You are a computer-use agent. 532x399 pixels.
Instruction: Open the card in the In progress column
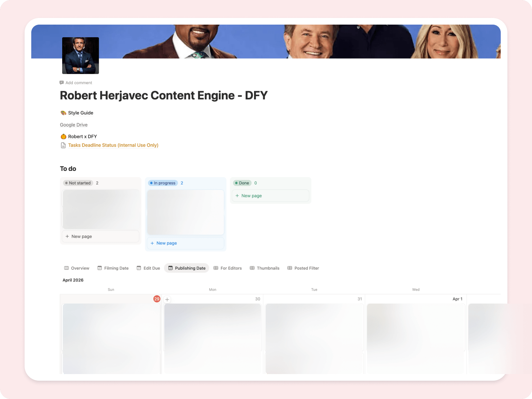185,212
